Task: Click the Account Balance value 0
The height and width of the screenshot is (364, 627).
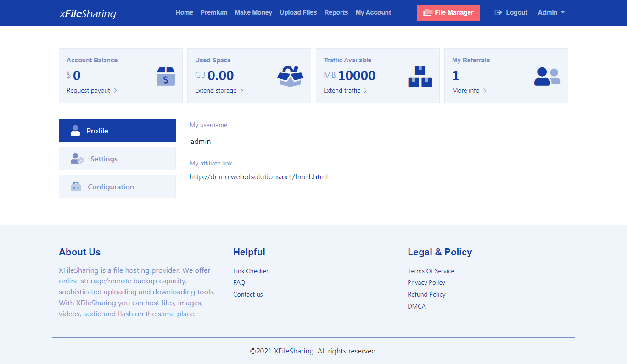Action: point(77,76)
